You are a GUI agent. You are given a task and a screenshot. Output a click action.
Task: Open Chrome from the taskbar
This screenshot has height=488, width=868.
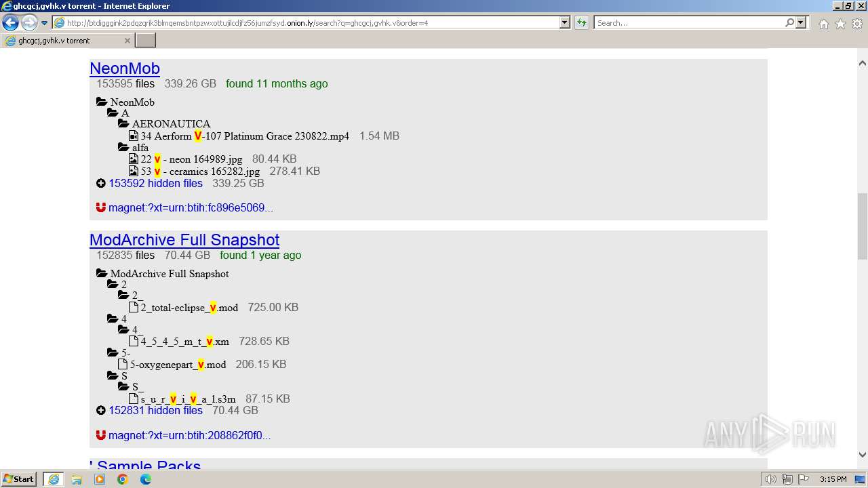click(x=123, y=479)
